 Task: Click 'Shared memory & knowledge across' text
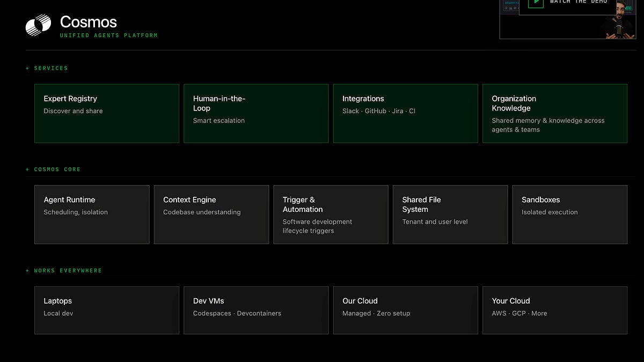click(x=548, y=121)
